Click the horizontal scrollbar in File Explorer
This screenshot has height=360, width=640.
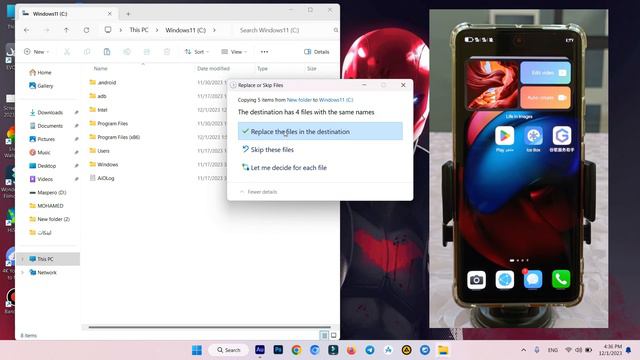(209, 327)
